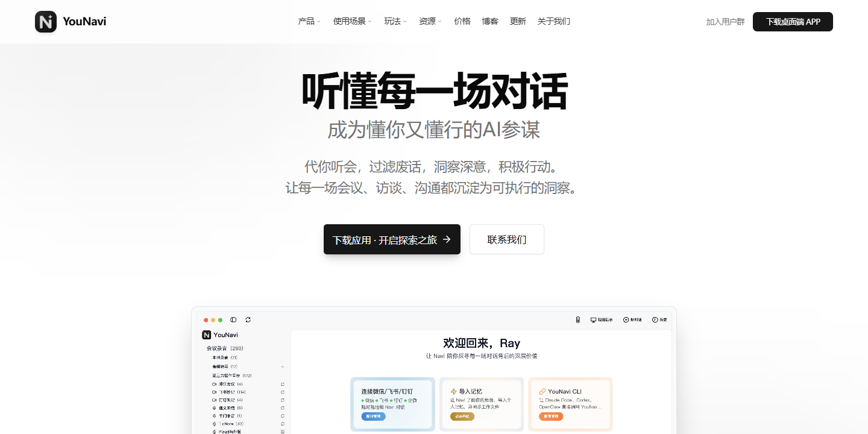Click sync icon on 钉钉闪记 (4) row
This screenshot has height=434, width=868.
tap(283, 400)
